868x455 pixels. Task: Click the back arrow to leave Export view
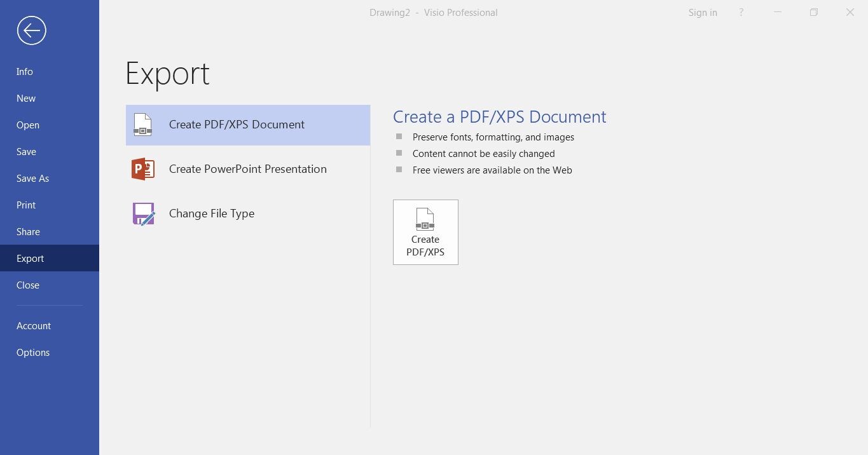(x=31, y=30)
